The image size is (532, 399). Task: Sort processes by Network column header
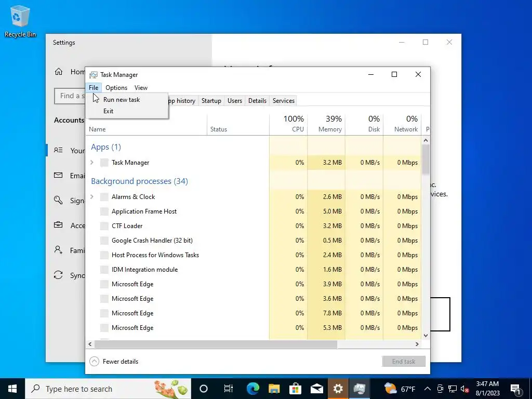click(x=403, y=124)
